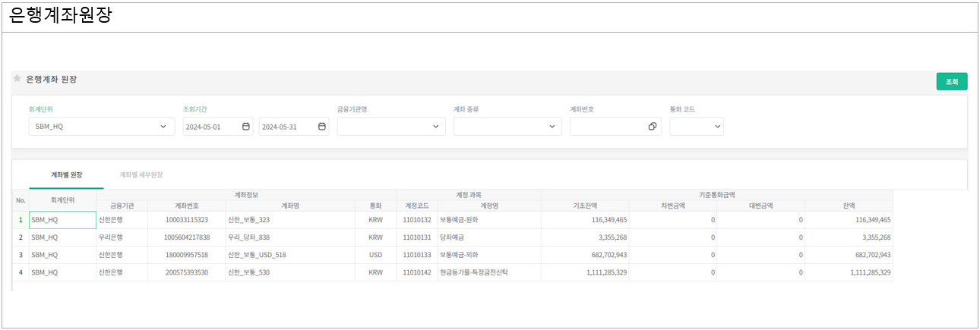
Task: Expand the 통화 코드 dropdown
Action: coord(717,127)
